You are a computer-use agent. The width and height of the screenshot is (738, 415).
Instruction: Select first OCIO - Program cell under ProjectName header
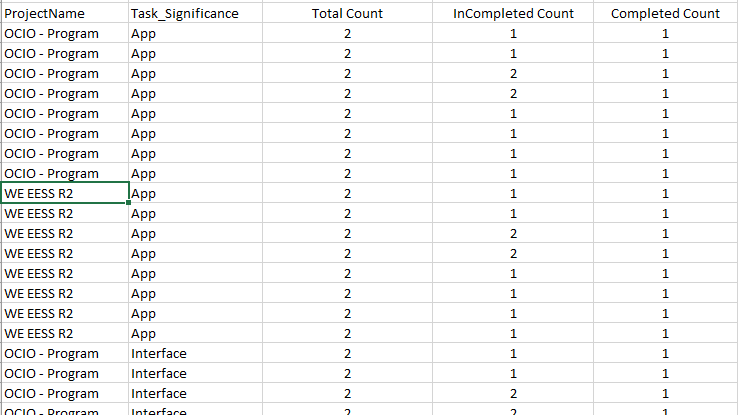[x=65, y=33]
